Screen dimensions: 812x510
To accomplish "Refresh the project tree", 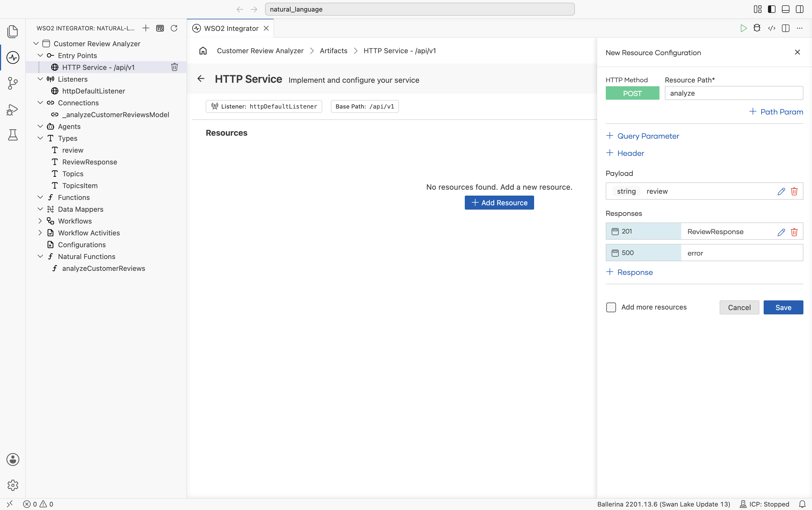I will [174, 28].
